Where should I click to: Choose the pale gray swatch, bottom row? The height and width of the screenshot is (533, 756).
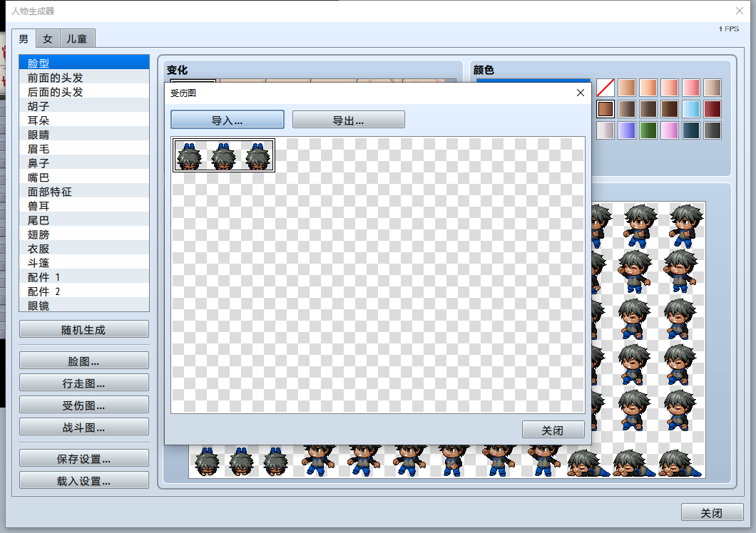606,130
